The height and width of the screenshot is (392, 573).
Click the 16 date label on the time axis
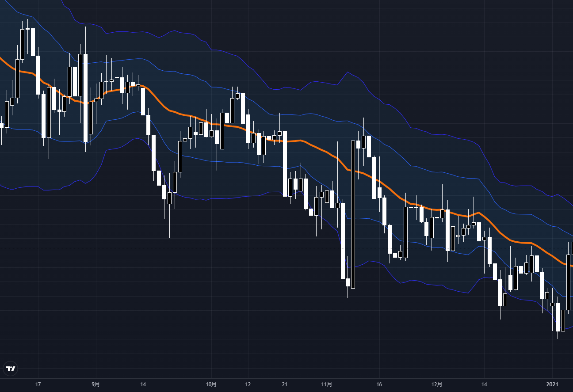[379, 384]
